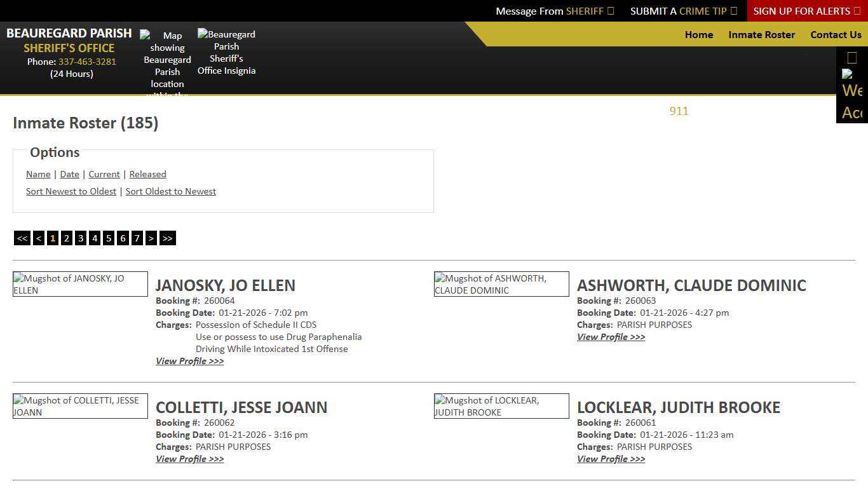Sort roster by Name
This screenshot has height=488, width=868.
point(38,174)
